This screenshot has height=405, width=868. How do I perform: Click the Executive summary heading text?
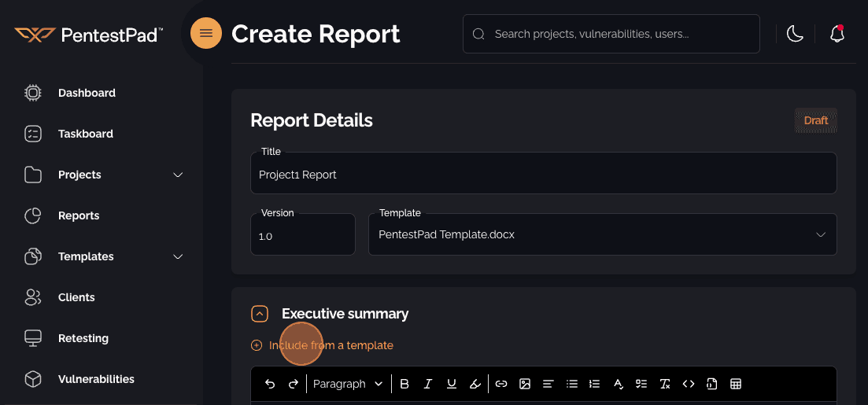click(345, 315)
